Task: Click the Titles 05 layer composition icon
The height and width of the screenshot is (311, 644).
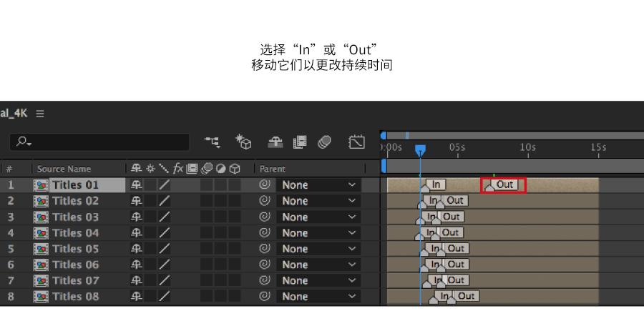Action: pyautogui.click(x=42, y=249)
